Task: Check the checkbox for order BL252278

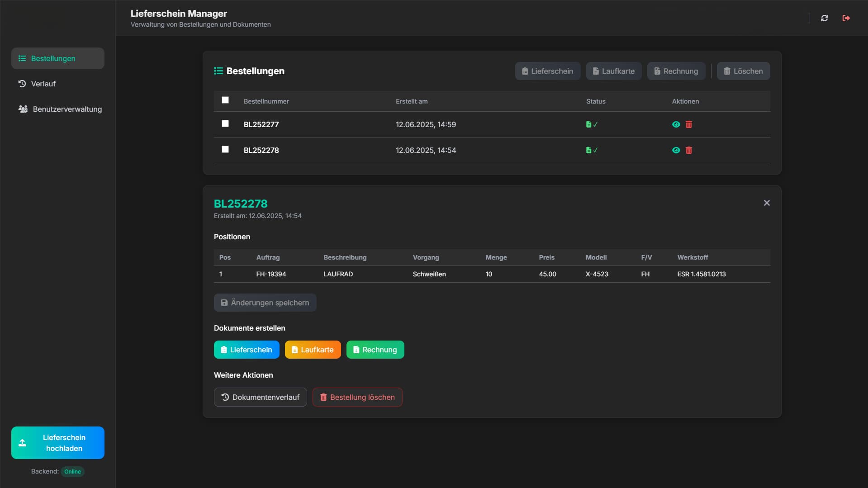Action: pos(225,149)
